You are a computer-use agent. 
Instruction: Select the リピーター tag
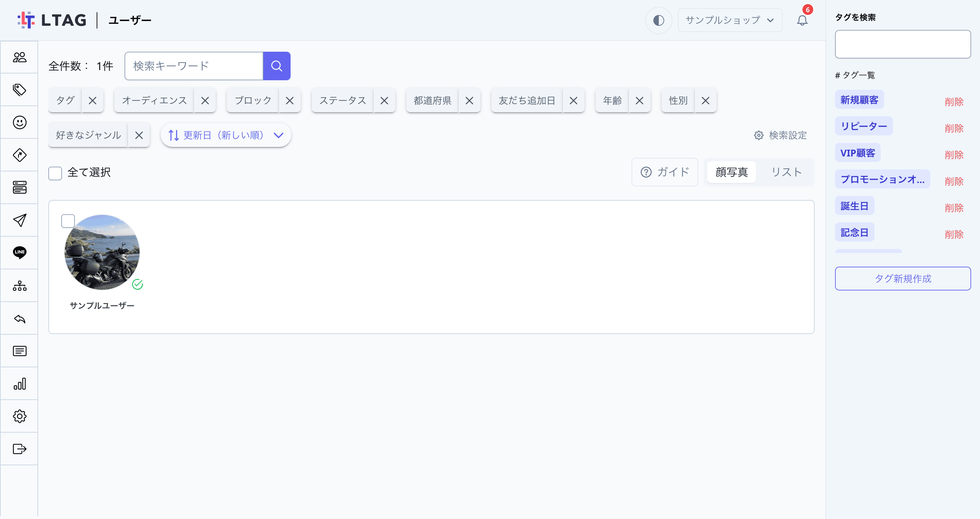[x=864, y=126]
